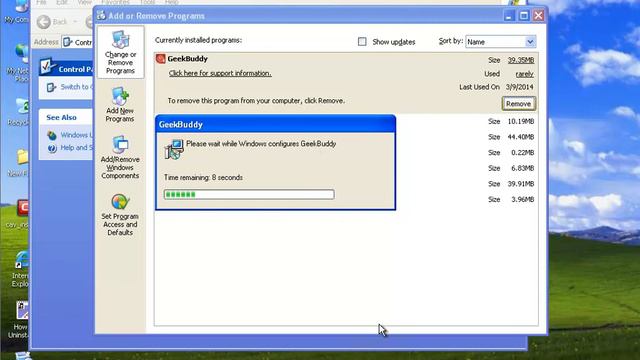Open Help and Support link in Control Panel
640x360 pixels.
click(77, 148)
